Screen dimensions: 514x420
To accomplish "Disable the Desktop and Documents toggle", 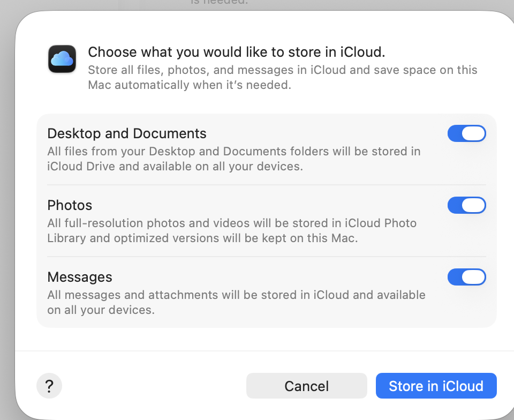I will 466,133.
